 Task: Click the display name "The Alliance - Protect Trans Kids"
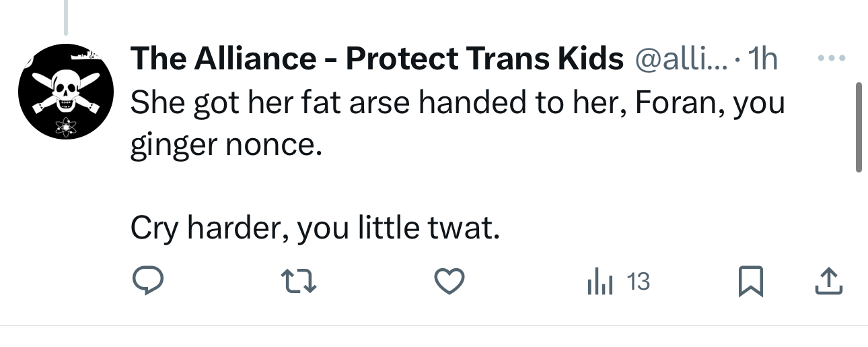pos(377,60)
